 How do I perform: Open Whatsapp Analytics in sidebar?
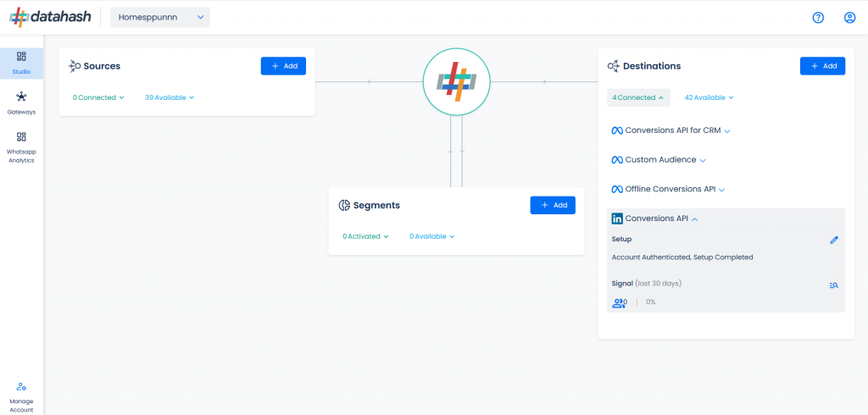click(x=21, y=147)
